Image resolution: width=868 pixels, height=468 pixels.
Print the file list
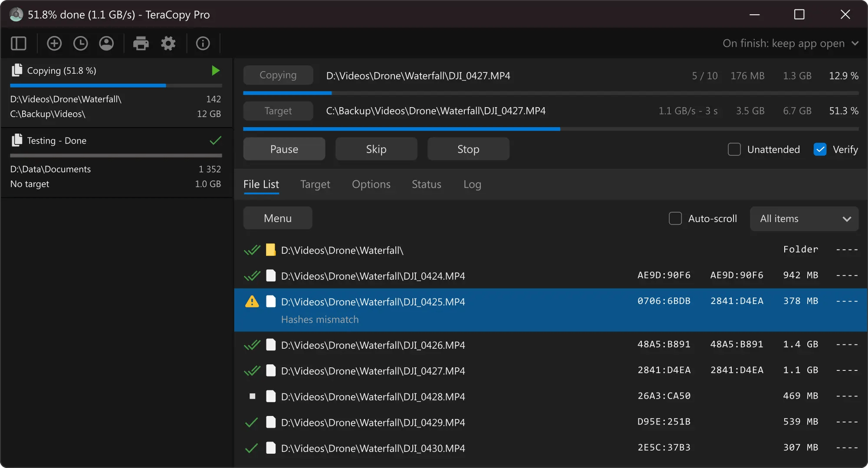pos(141,43)
